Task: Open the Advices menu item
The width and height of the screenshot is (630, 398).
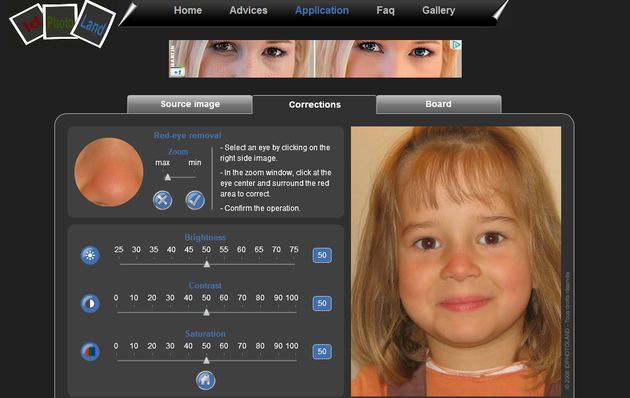Action: (x=248, y=10)
